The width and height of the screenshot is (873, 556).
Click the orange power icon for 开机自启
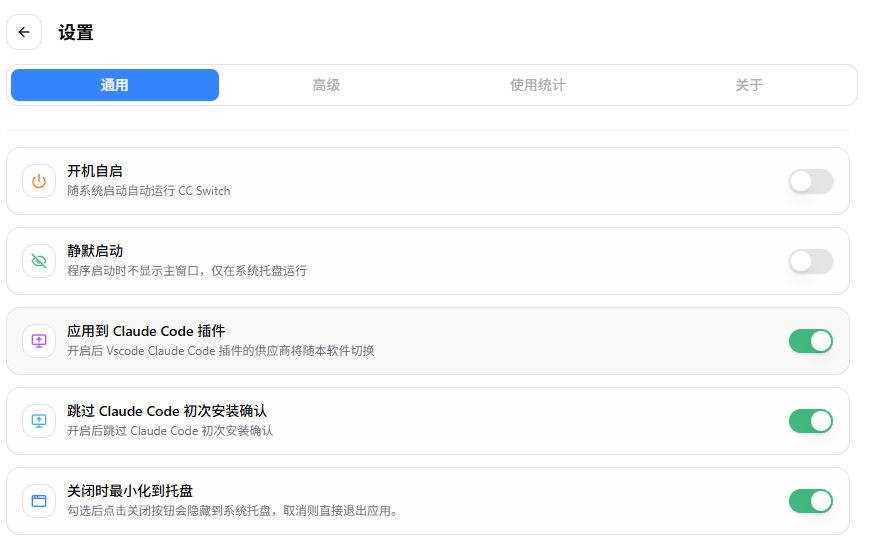pos(39,181)
